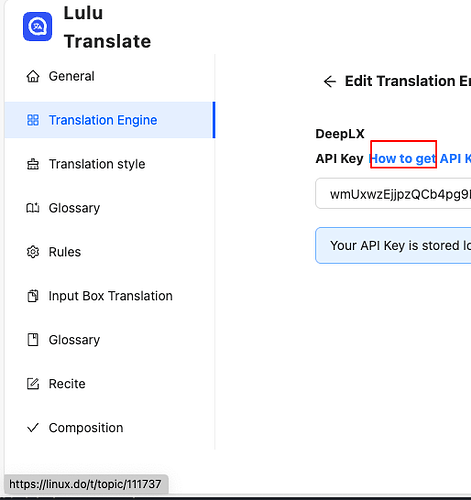Click the Rules gear icon
This screenshot has width=471, height=500.
pyautogui.click(x=33, y=252)
